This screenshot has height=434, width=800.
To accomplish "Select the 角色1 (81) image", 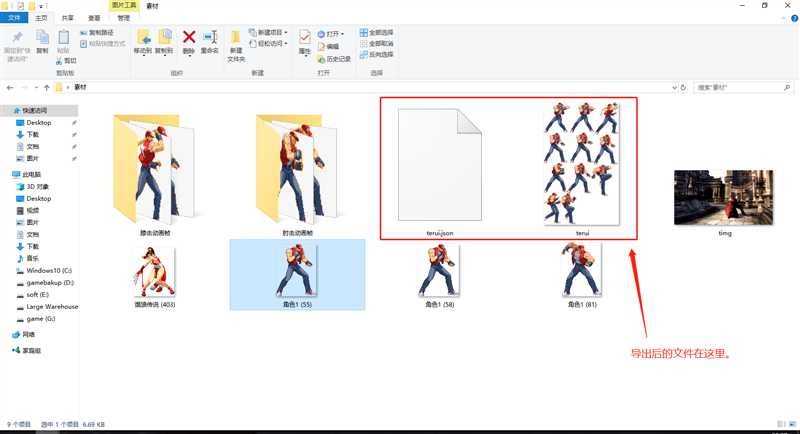I will coord(582,276).
